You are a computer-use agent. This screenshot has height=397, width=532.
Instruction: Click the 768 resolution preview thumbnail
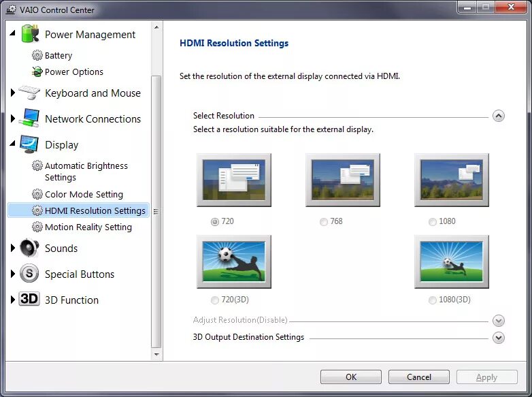click(343, 180)
